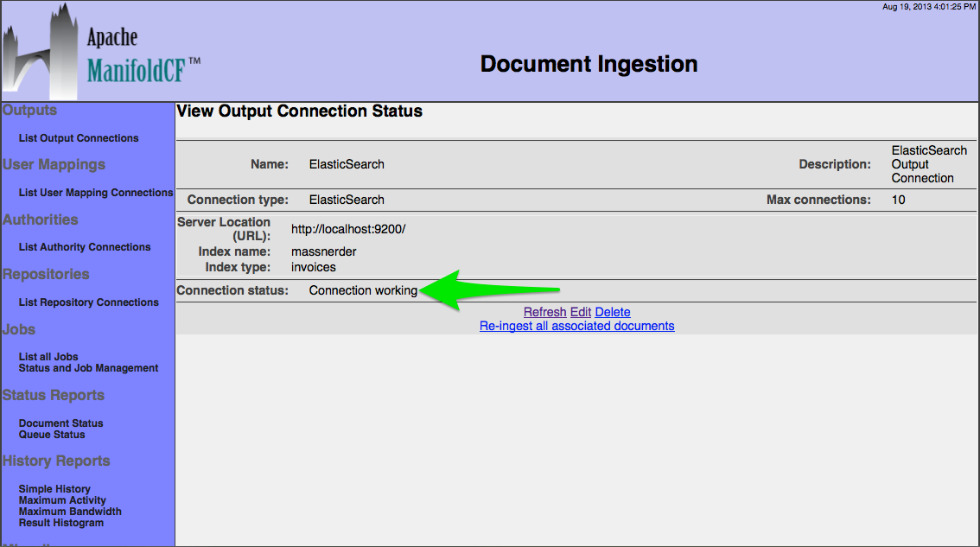980x547 pixels.
Task: Open List Repository Connections
Action: tap(89, 302)
